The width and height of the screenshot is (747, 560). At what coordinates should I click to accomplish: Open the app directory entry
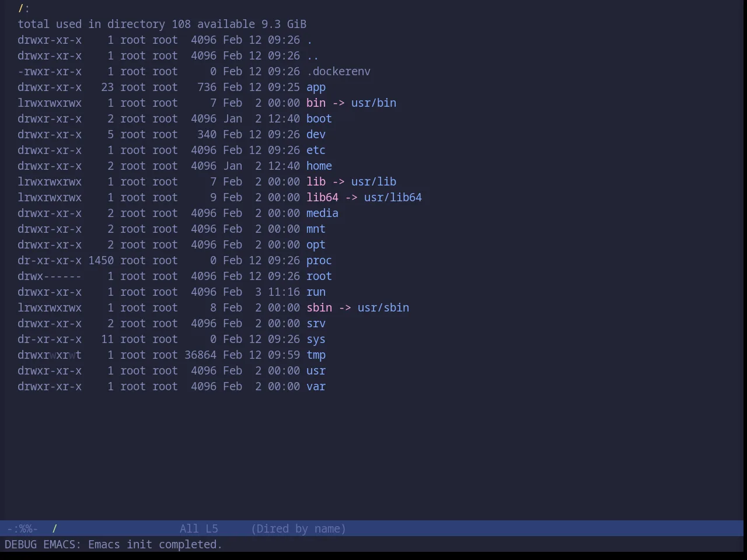pos(316,87)
